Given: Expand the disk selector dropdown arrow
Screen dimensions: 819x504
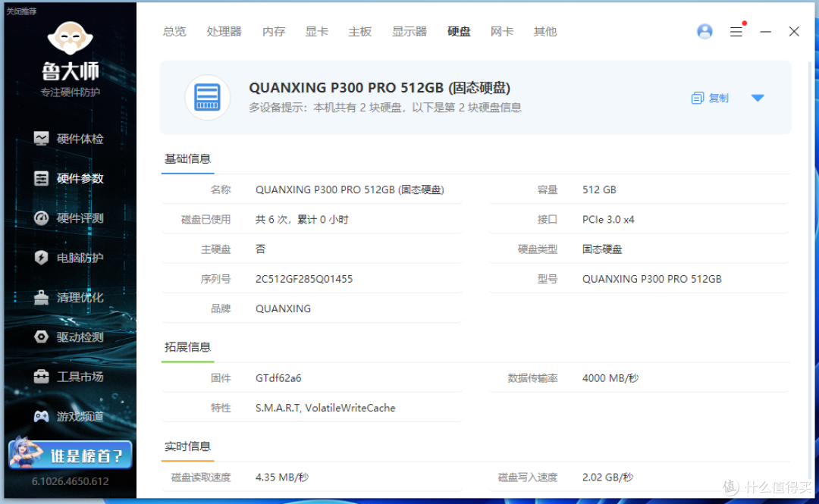Looking at the screenshot, I should tap(758, 99).
